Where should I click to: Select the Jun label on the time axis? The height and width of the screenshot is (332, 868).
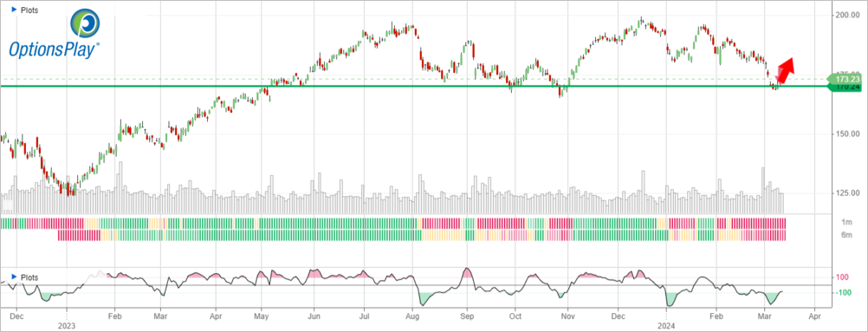(x=314, y=316)
